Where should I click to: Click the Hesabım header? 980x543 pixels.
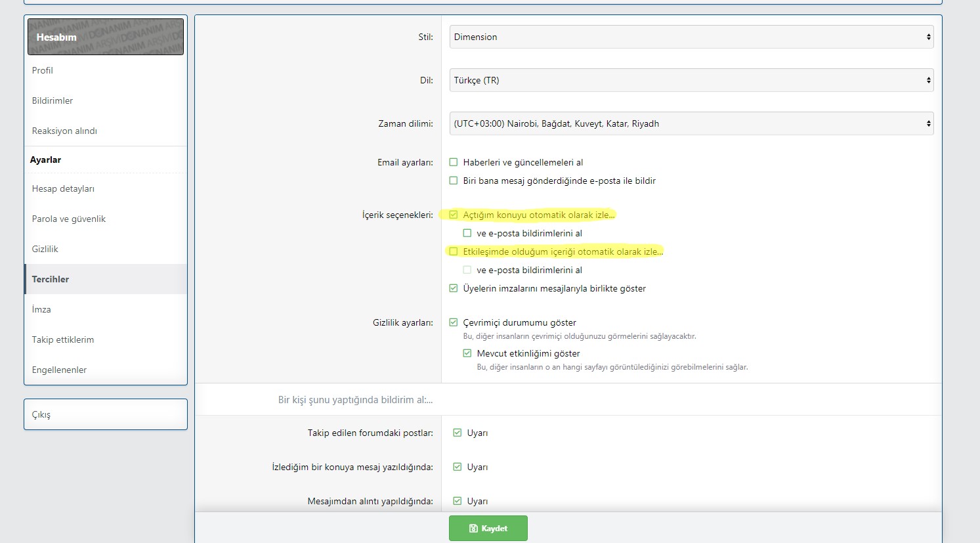point(106,37)
